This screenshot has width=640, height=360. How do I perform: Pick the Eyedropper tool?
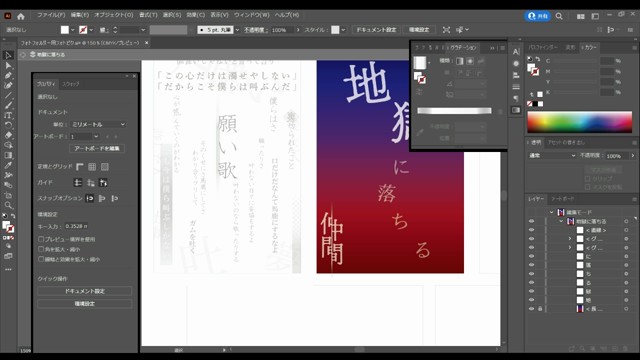point(8,165)
